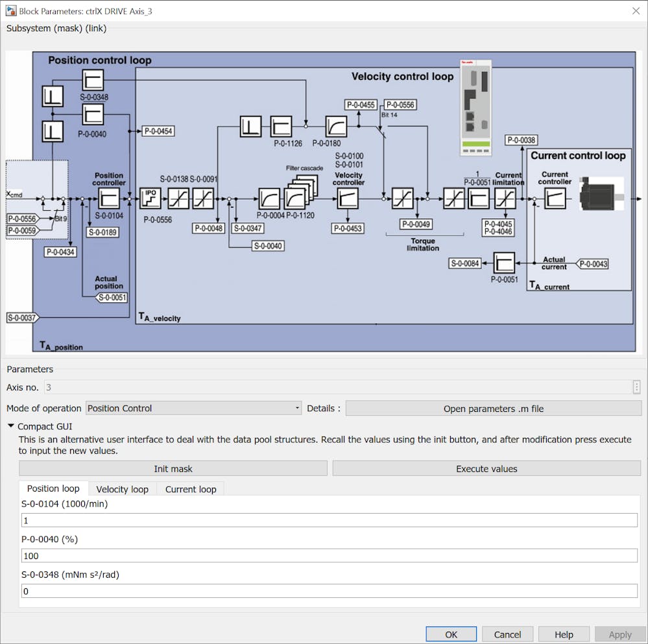Viewport: 648px width, 644px height.
Task: Click the Current controller block icon
Action: pos(555,198)
